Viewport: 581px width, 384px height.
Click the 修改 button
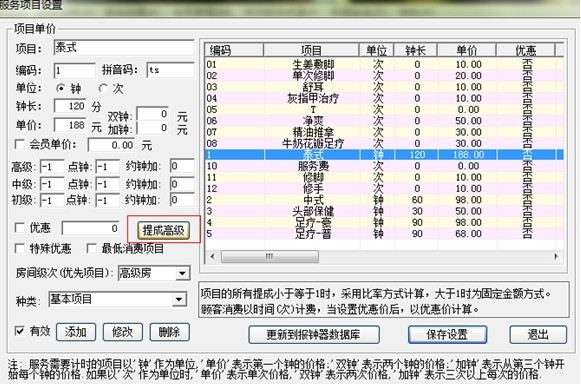click(x=123, y=332)
